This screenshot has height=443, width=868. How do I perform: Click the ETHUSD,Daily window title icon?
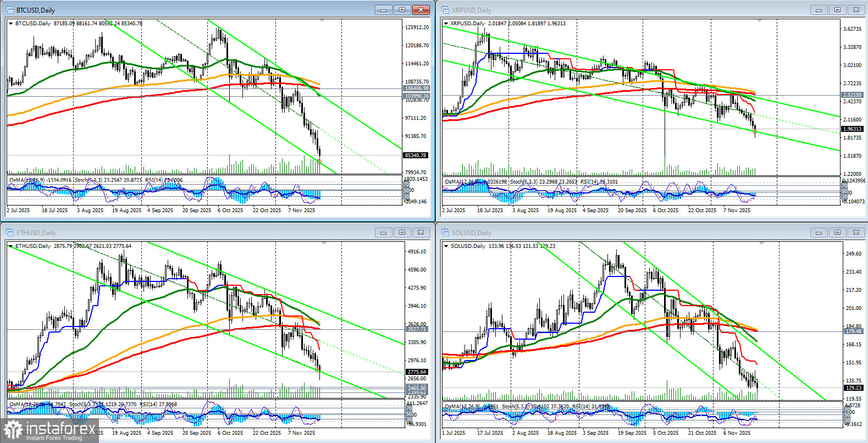point(10,232)
